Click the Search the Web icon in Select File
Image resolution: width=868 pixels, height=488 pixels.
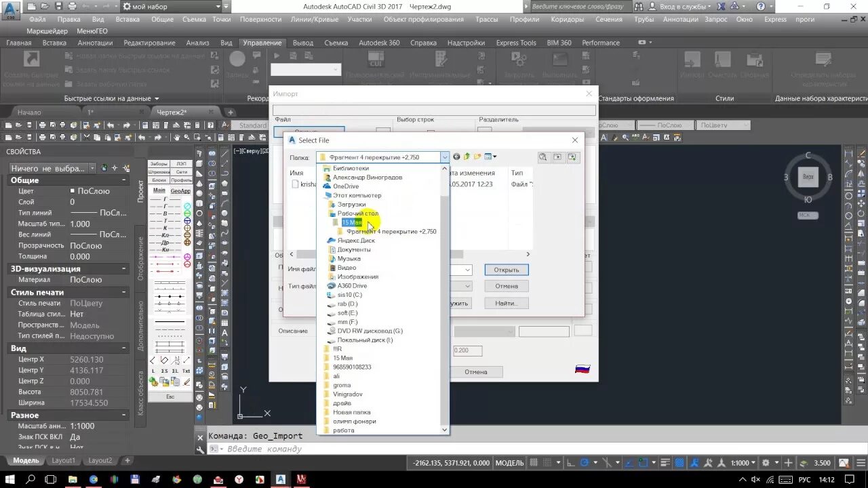(543, 157)
